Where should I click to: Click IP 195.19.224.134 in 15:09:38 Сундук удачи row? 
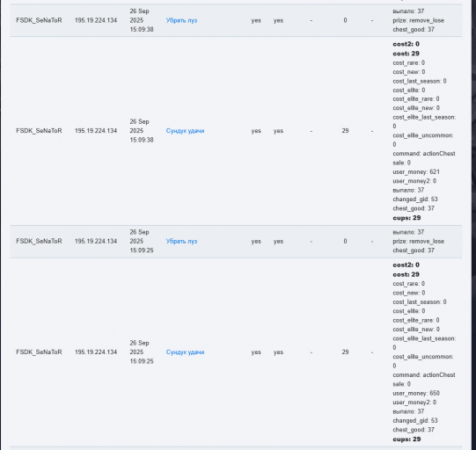click(96, 131)
